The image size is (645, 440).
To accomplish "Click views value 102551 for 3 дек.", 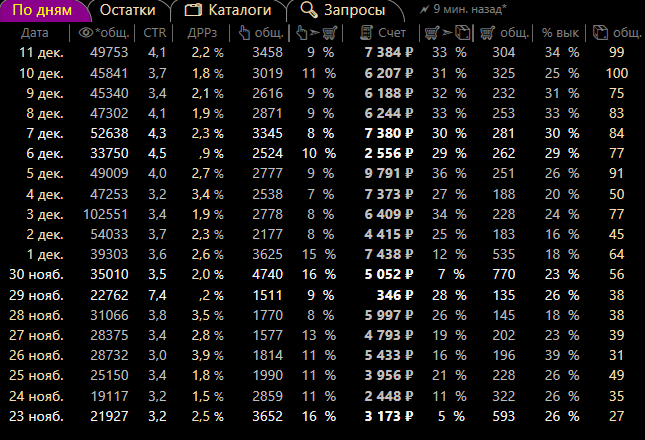I will pyautogui.click(x=105, y=214).
